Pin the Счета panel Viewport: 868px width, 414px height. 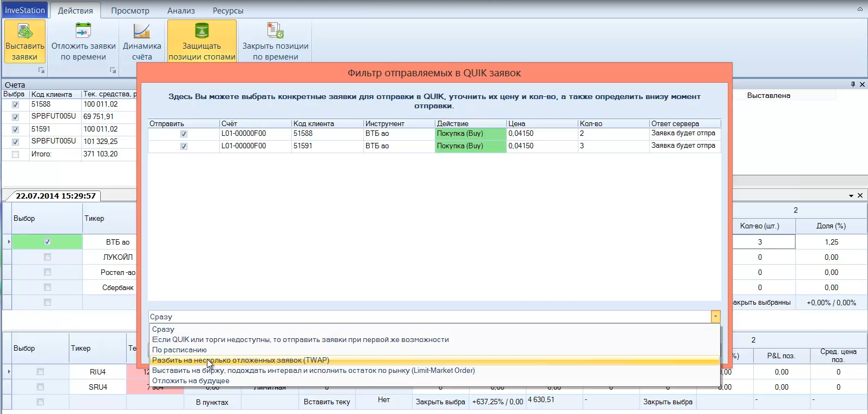coord(853,84)
